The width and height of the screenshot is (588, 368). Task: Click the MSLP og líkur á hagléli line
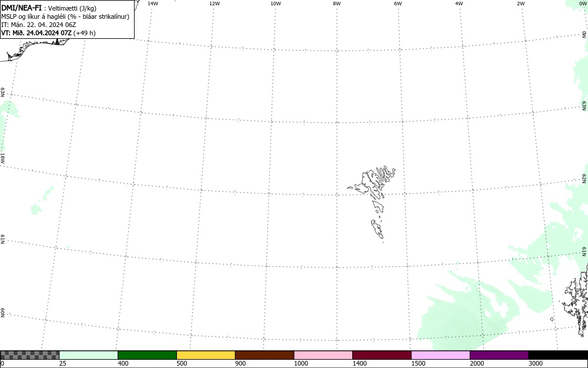tap(65, 16)
